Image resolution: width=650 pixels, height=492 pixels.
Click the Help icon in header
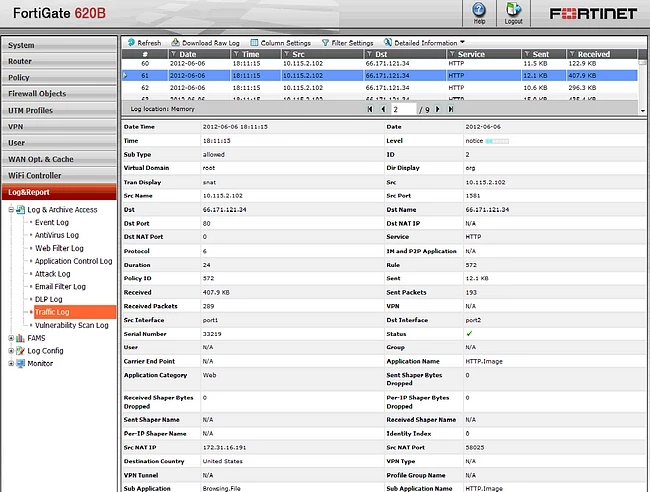479,10
